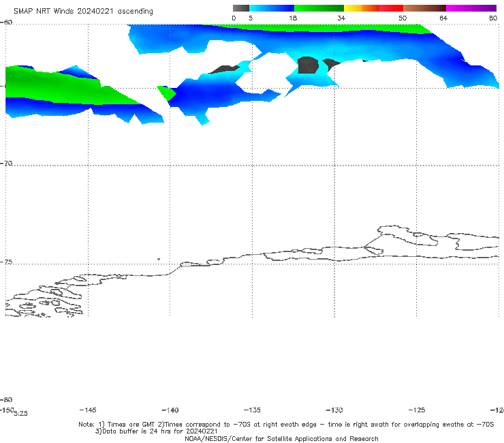
Task: Click the gray 0-5 color bar segment
Action: (241, 8)
